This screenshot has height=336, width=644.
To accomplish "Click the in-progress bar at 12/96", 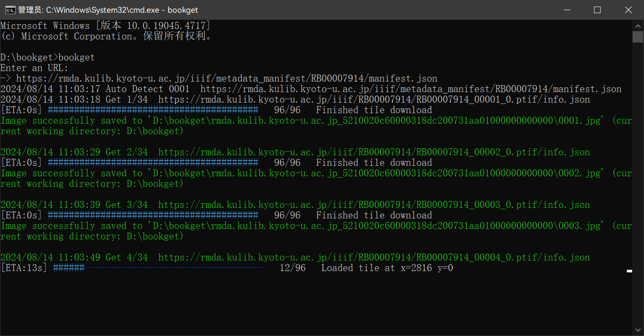I will click(x=158, y=268).
